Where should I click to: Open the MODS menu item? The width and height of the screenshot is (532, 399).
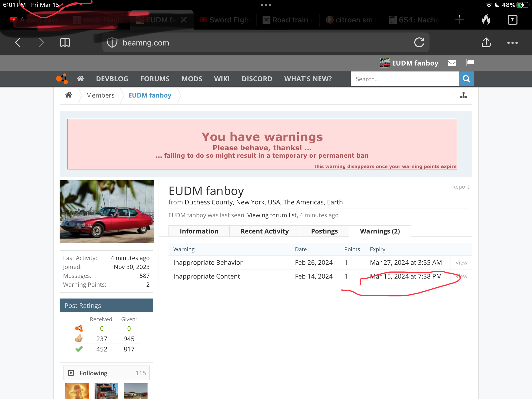(x=192, y=79)
